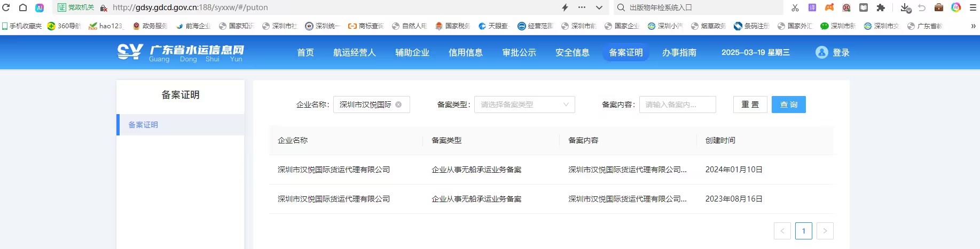Open the 辅助企业 nav item

tap(412, 52)
